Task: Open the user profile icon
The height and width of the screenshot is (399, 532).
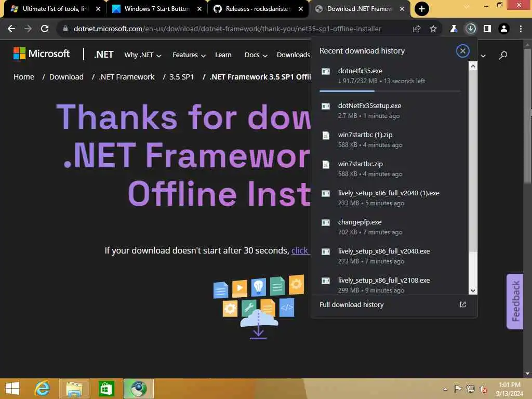Action: coord(504,29)
